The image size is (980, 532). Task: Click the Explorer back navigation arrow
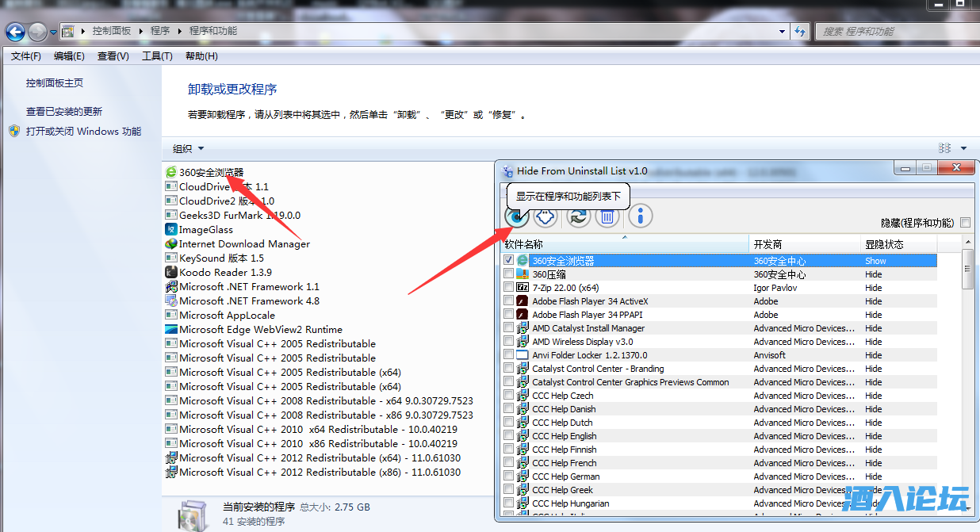tap(15, 32)
